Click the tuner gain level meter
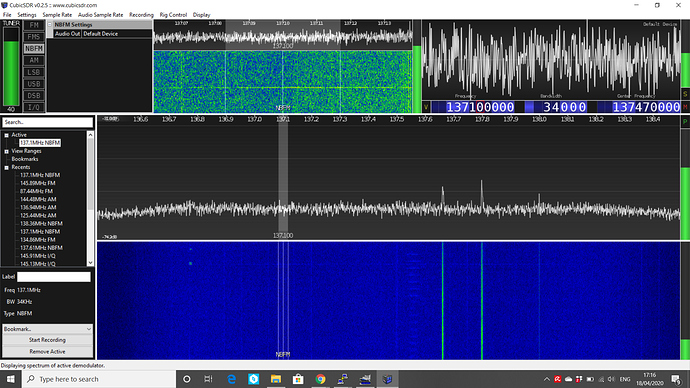The width and height of the screenshot is (690, 388). coord(11,67)
